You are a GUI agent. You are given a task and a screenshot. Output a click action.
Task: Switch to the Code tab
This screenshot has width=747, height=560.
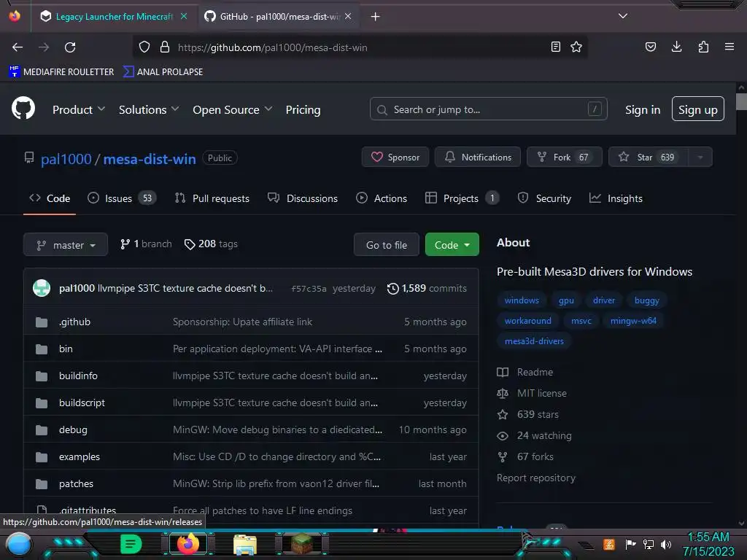click(x=50, y=198)
